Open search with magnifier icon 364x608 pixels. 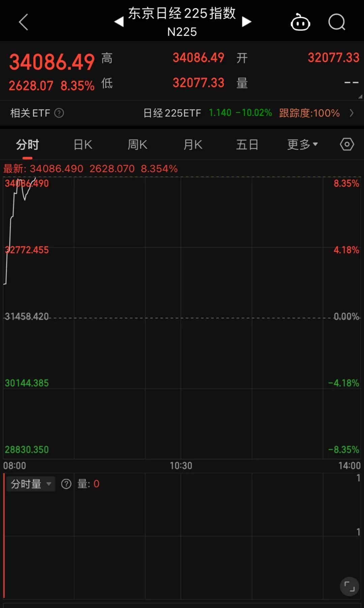click(337, 23)
